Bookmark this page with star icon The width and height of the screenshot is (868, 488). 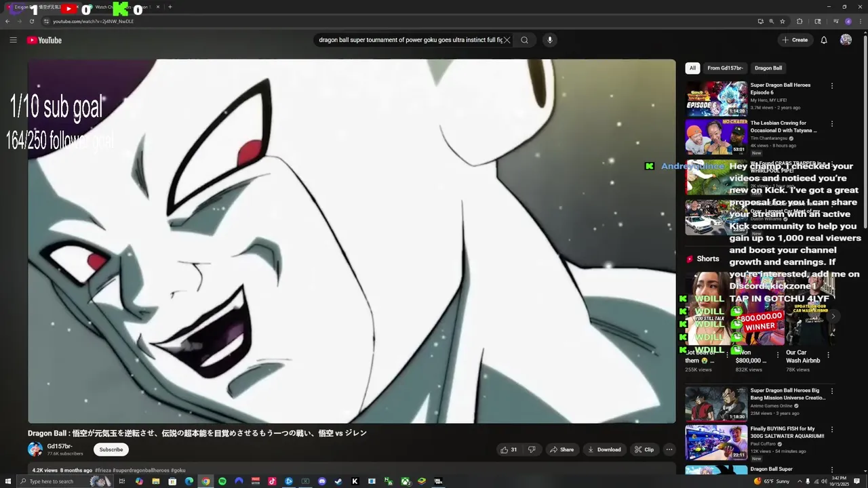point(783,21)
